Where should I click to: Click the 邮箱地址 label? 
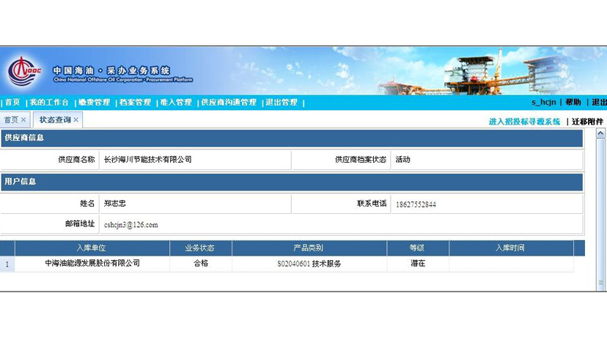tap(80, 223)
